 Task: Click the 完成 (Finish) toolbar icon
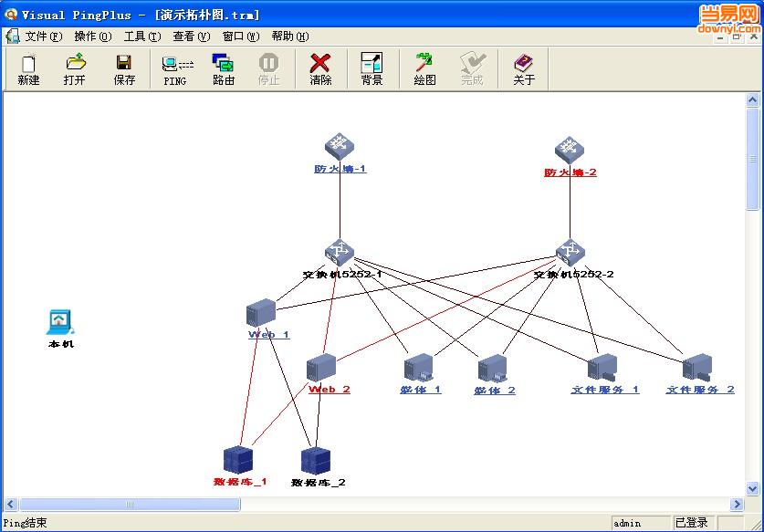[472, 69]
